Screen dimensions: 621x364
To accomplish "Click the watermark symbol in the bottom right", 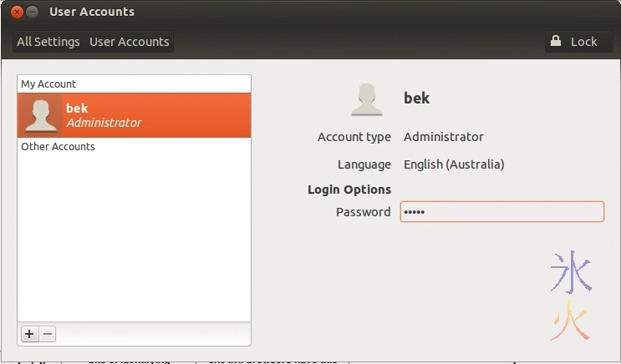I will 571,296.
